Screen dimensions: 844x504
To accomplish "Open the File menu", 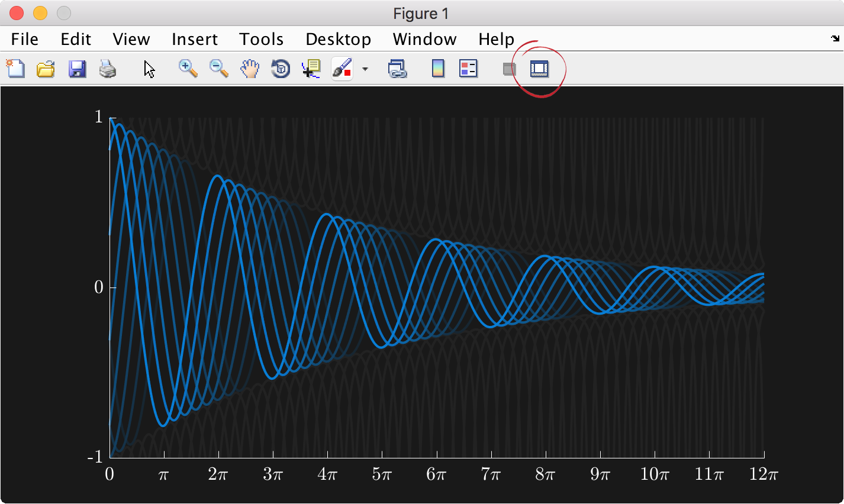I will click(25, 39).
